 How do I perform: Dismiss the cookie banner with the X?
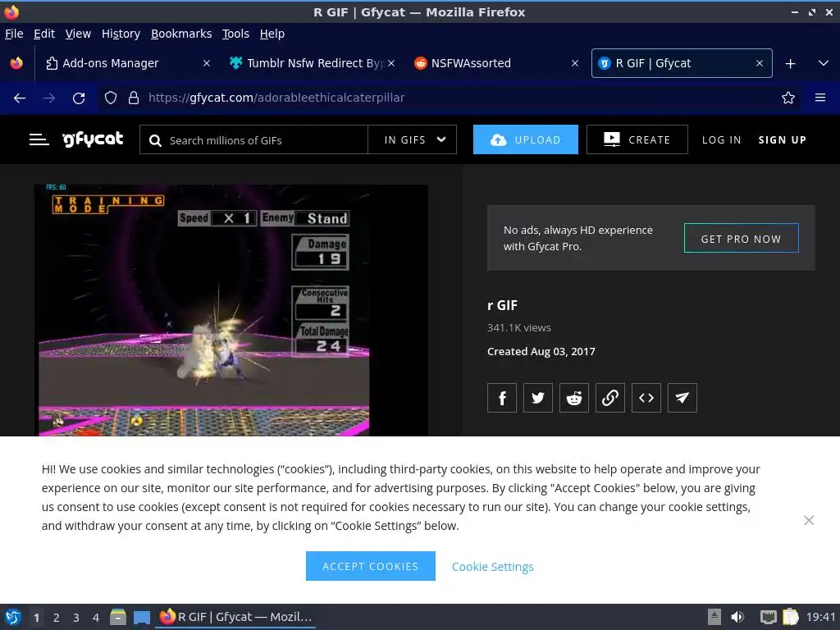pos(809,520)
